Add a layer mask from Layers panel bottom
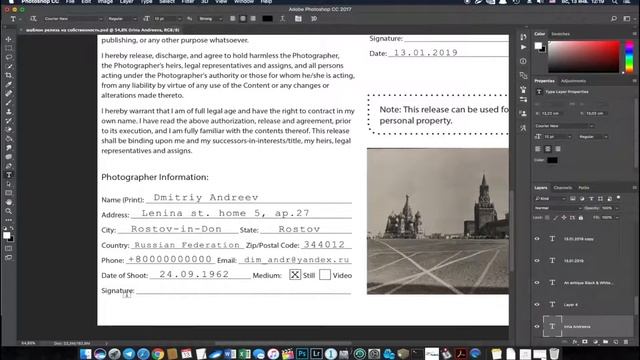The height and width of the screenshot is (360, 640). (585, 342)
